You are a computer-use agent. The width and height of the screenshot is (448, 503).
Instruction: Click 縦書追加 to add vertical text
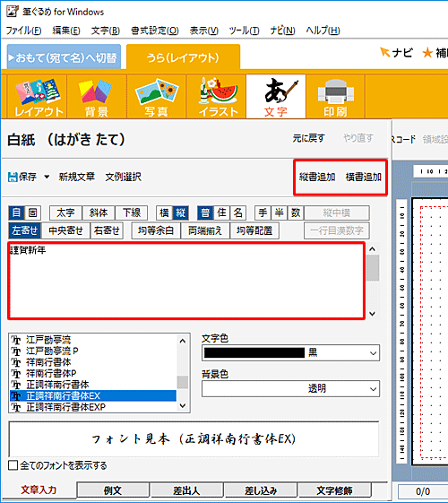(317, 177)
